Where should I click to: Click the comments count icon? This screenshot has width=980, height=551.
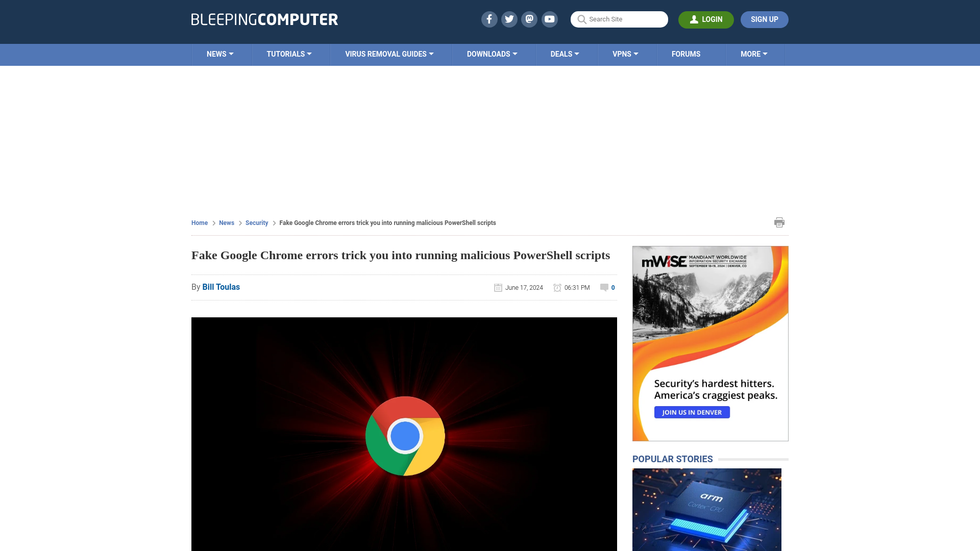[604, 287]
